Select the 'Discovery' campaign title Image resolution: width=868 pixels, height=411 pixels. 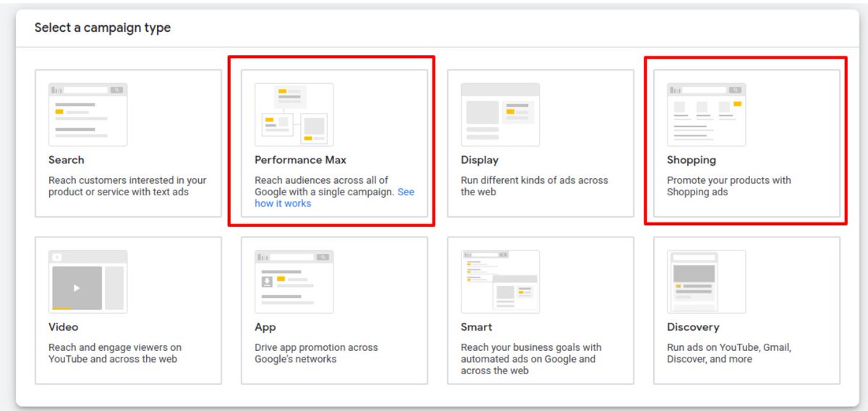click(693, 327)
